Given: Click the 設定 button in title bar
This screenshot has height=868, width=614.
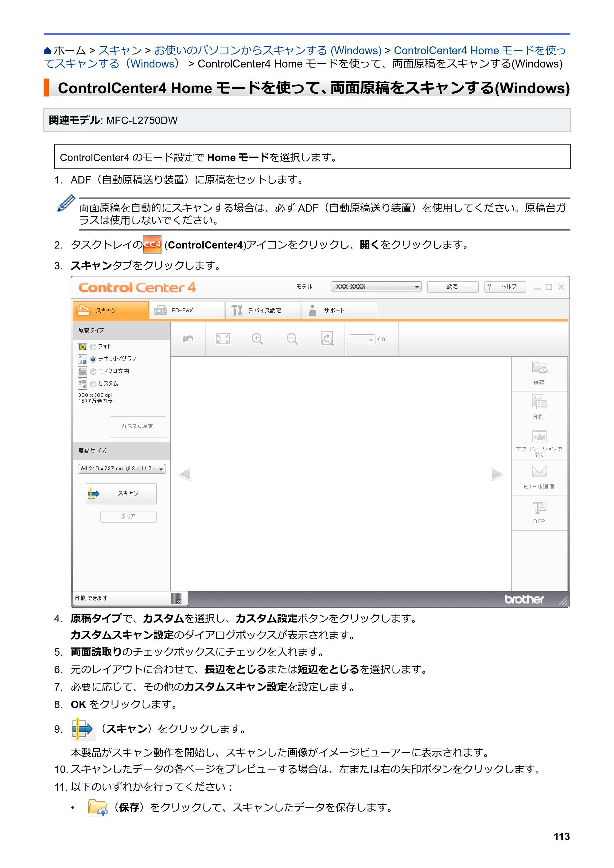Looking at the screenshot, I should [453, 287].
